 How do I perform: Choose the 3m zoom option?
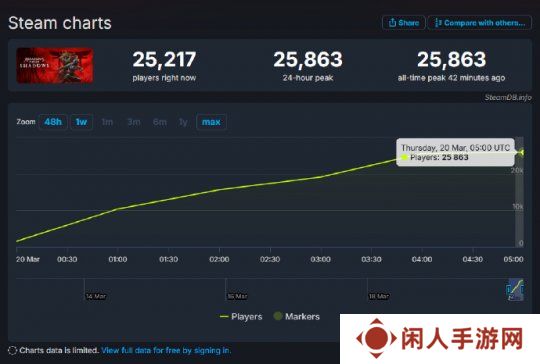click(134, 122)
